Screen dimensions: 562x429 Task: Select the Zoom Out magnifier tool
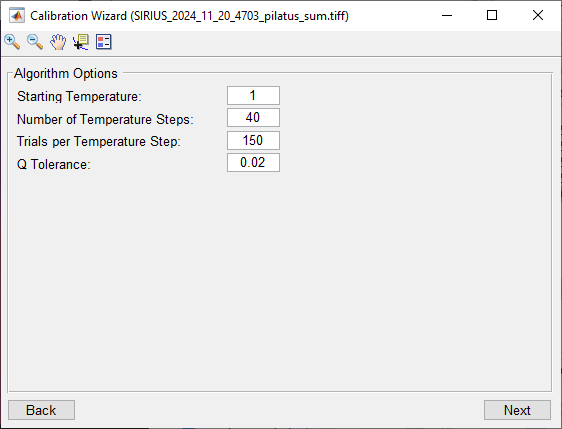pyautogui.click(x=35, y=42)
